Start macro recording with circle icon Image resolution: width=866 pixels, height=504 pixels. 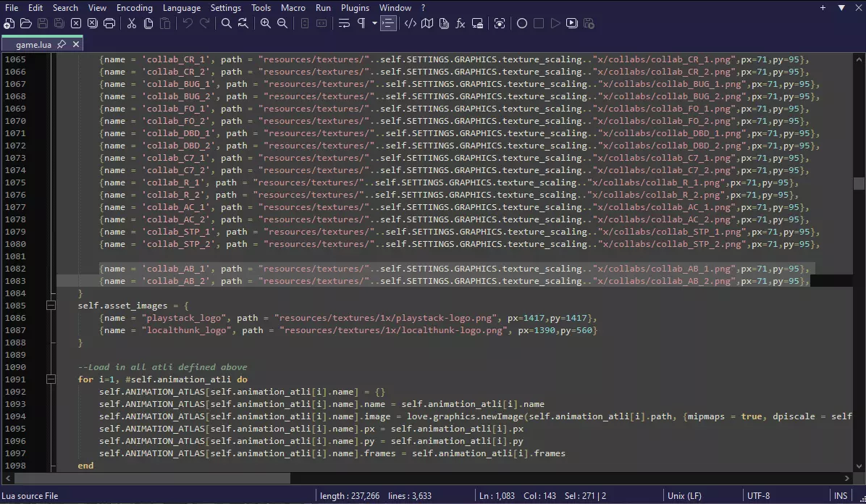(521, 23)
